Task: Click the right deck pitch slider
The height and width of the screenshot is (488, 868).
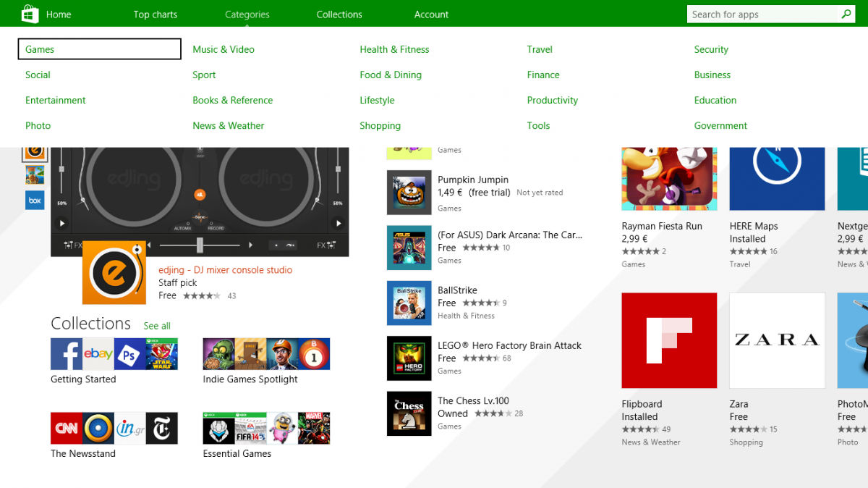Action: (338, 170)
